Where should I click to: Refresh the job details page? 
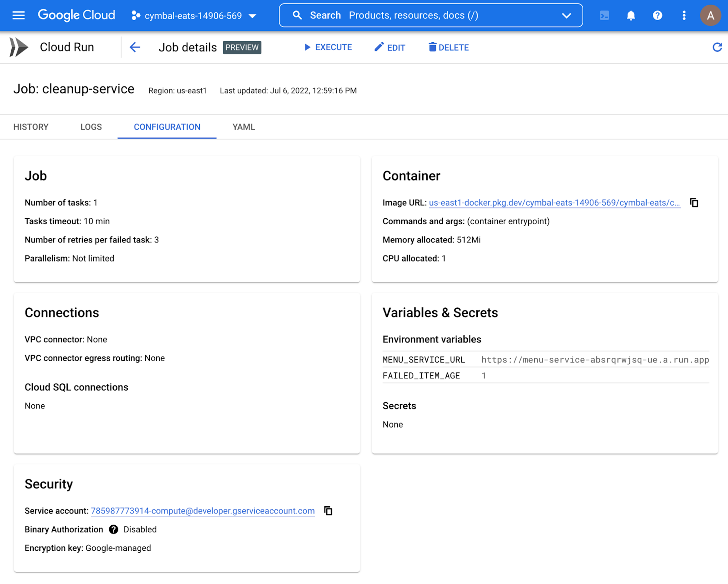coord(717,47)
